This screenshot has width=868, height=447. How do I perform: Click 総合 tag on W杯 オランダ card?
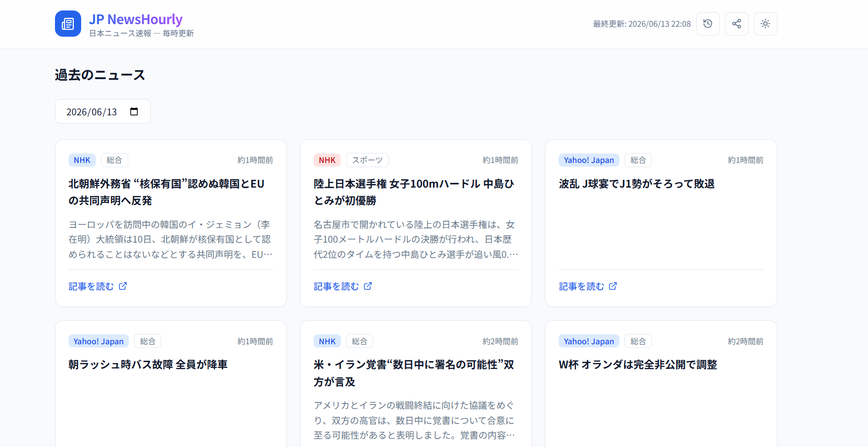pos(638,341)
